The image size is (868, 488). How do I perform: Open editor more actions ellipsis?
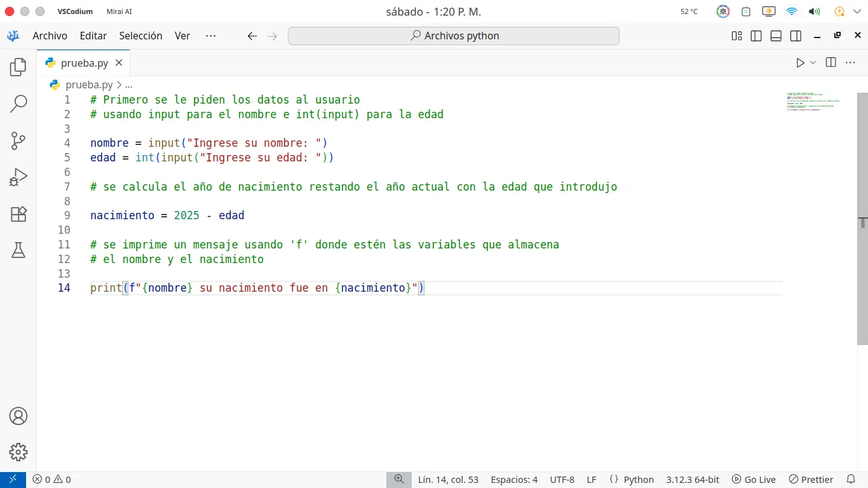click(850, 62)
